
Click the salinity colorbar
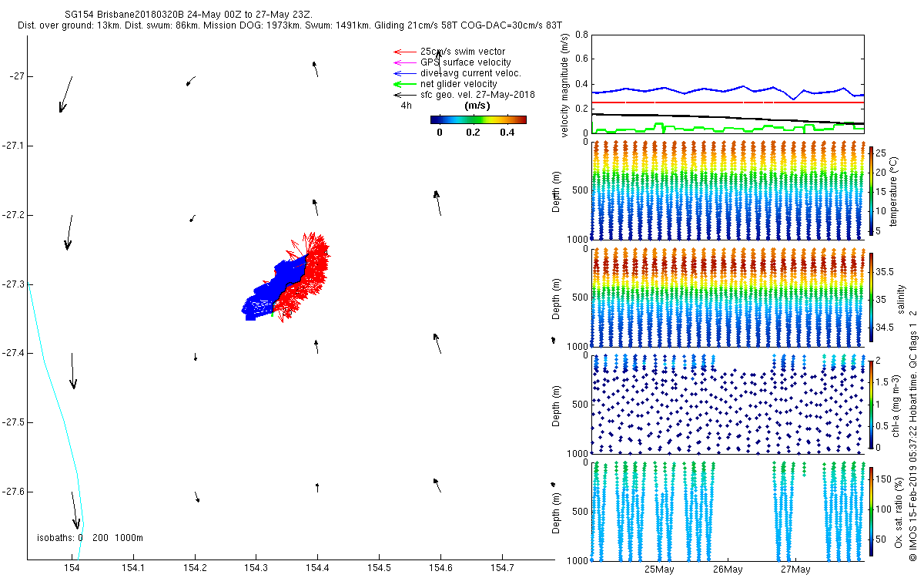tap(871, 298)
